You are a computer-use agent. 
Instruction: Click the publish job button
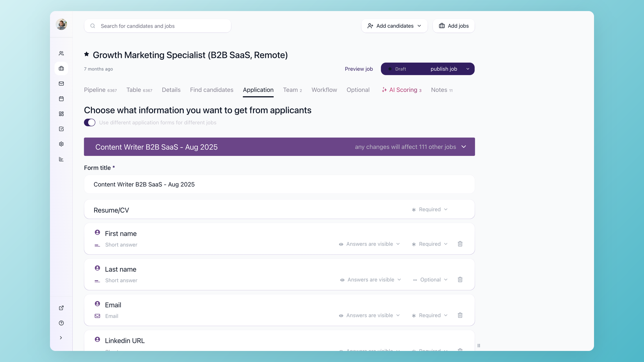(x=444, y=69)
